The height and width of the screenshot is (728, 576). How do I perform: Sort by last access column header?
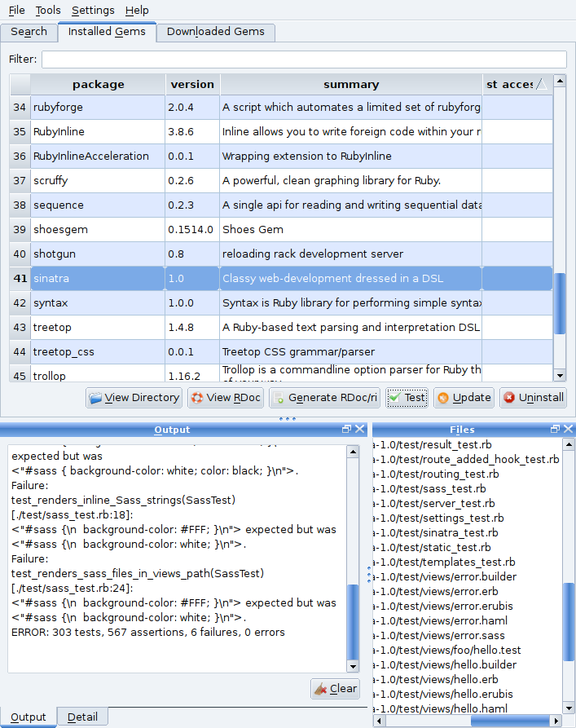[x=517, y=85]
